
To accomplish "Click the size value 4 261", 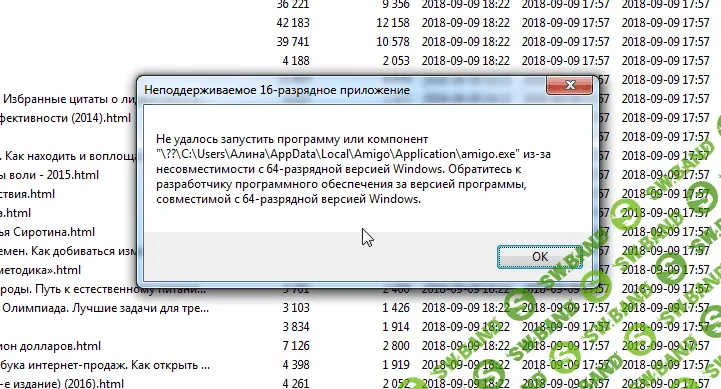I will (296, 383).
